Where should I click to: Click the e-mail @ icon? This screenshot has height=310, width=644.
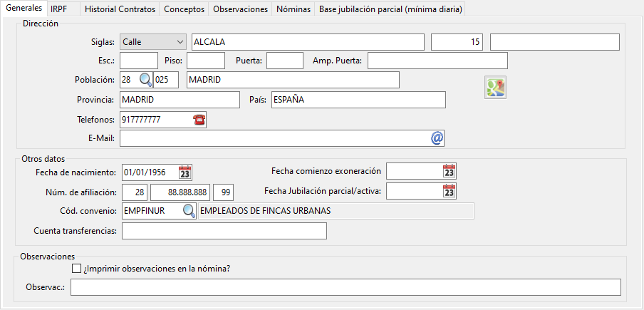pos(437,138)
